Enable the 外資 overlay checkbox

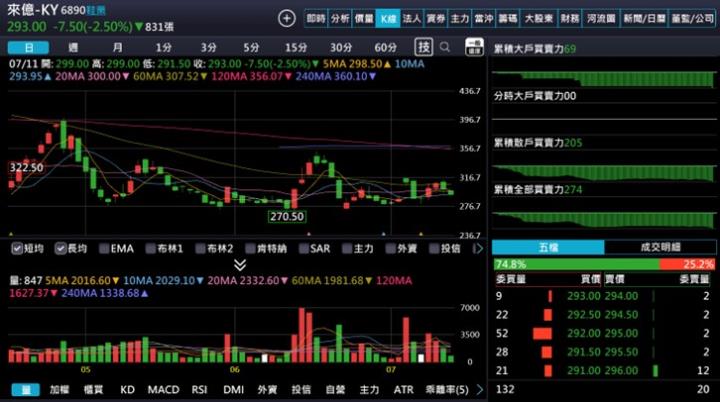(x=390, y=249)
